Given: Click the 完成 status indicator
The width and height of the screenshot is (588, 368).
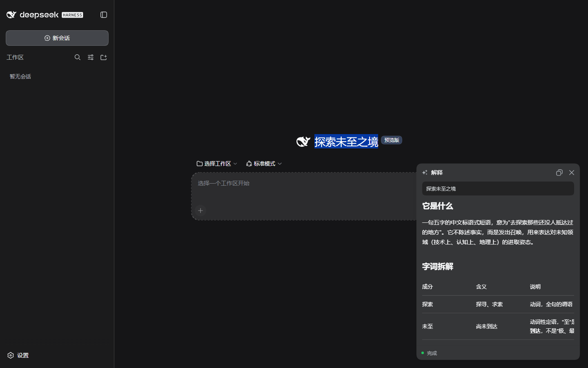Looking at the screenshot, I should click(429, 353).
